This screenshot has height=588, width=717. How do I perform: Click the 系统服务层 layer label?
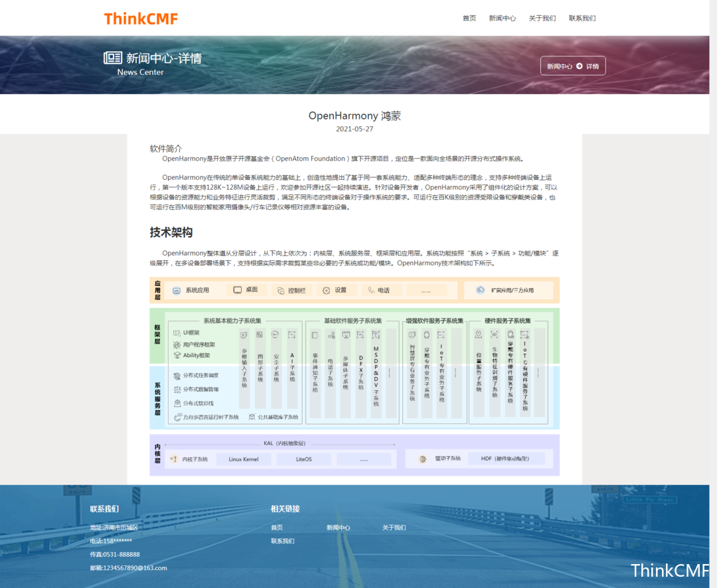click(157, 399)
